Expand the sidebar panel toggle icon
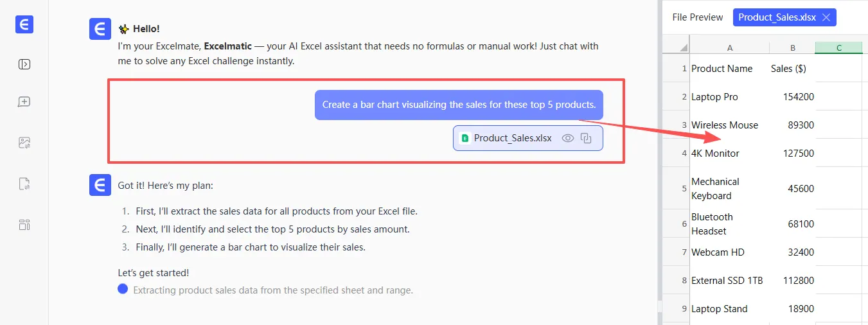The width and height of the screenshot is (868, 325). point(24,64)
